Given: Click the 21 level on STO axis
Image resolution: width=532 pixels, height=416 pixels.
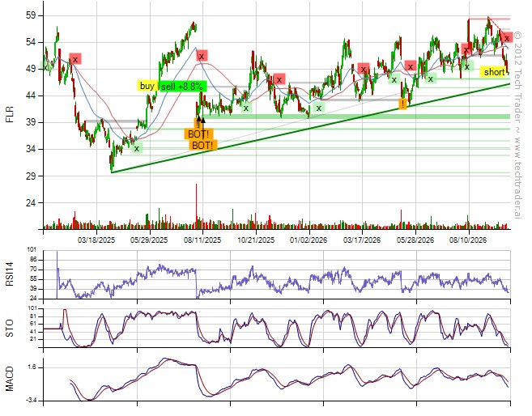Looking at the screenshot, I should point(33,339).
